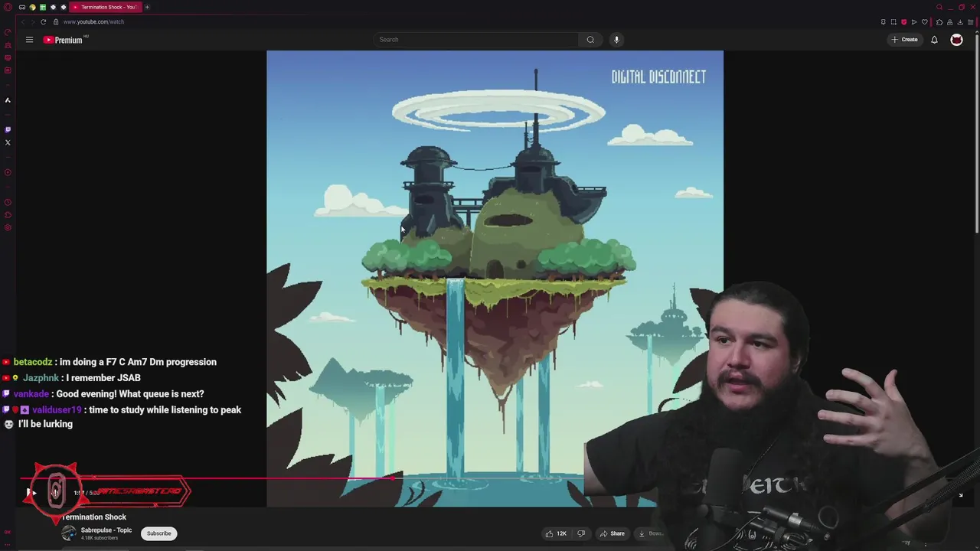Open the pinned tab with game controller icon
This screenshot has width=980, height=551.
22,7
